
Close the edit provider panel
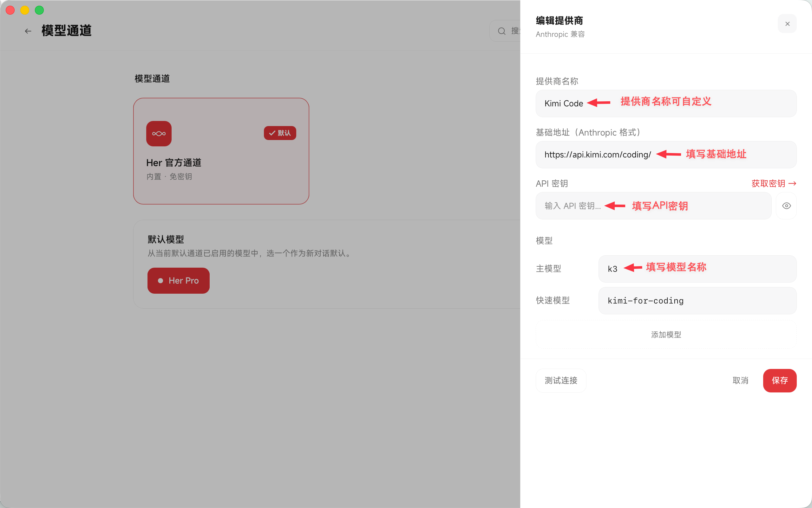[x=787, y=24]
